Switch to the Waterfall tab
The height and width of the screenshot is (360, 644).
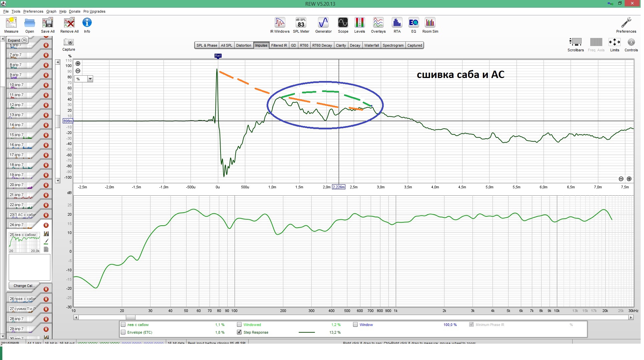tap(371, 45)
